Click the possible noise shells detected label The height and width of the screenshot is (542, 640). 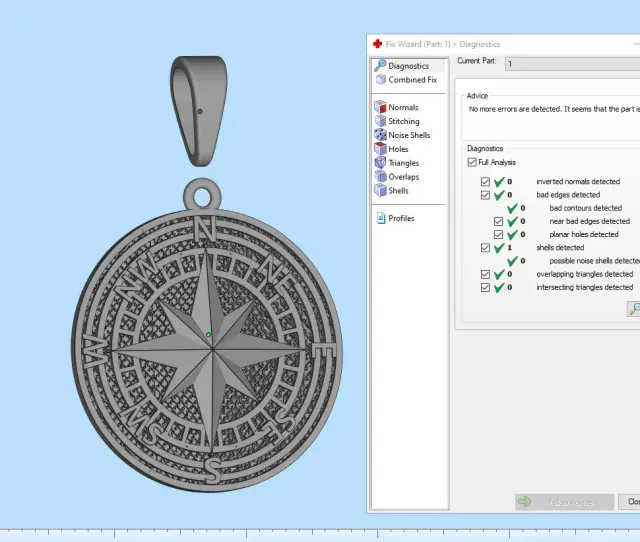click(x=594, y=261)
